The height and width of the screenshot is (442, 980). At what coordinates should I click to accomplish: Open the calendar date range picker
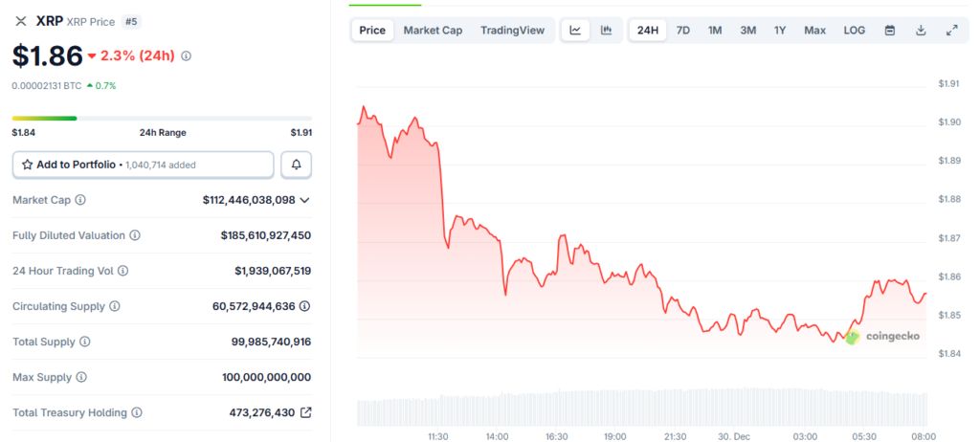click(x=890, y=30)
